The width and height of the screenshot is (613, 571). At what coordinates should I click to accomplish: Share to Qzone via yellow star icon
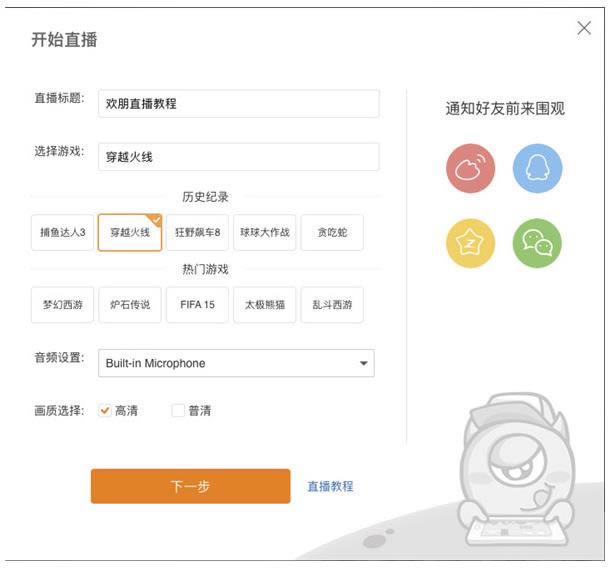click(470, 244)
